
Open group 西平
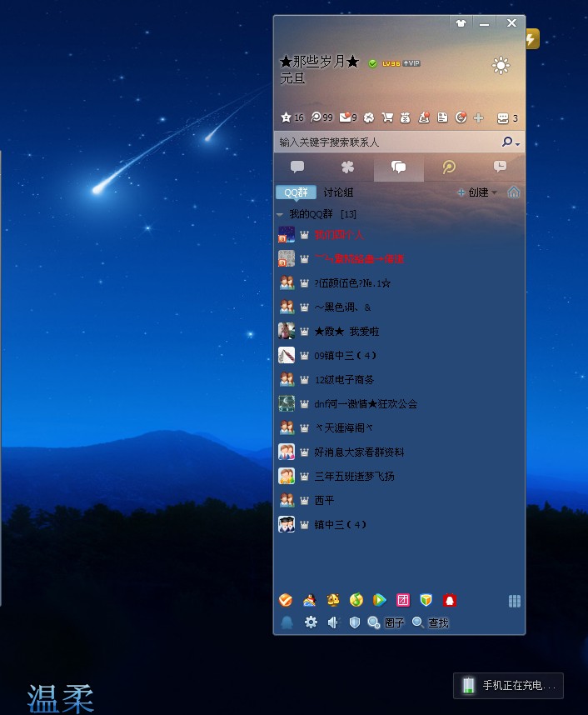399,501
